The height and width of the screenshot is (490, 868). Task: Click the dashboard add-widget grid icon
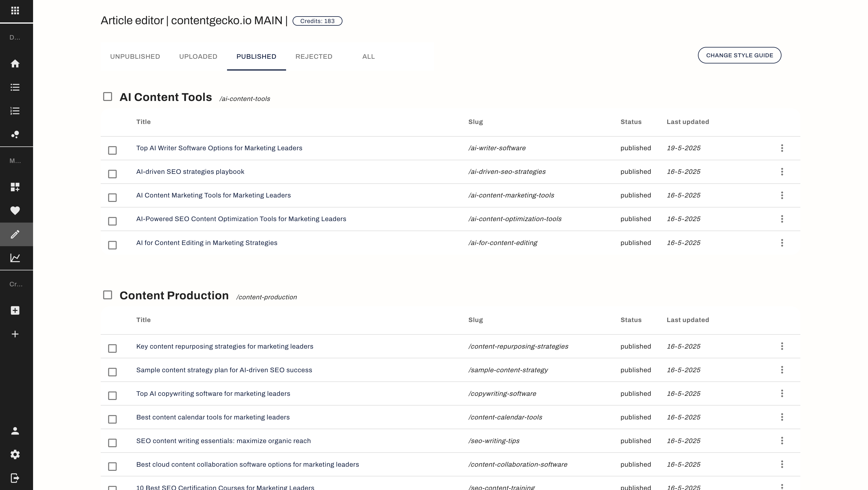(x=15, y=187)
